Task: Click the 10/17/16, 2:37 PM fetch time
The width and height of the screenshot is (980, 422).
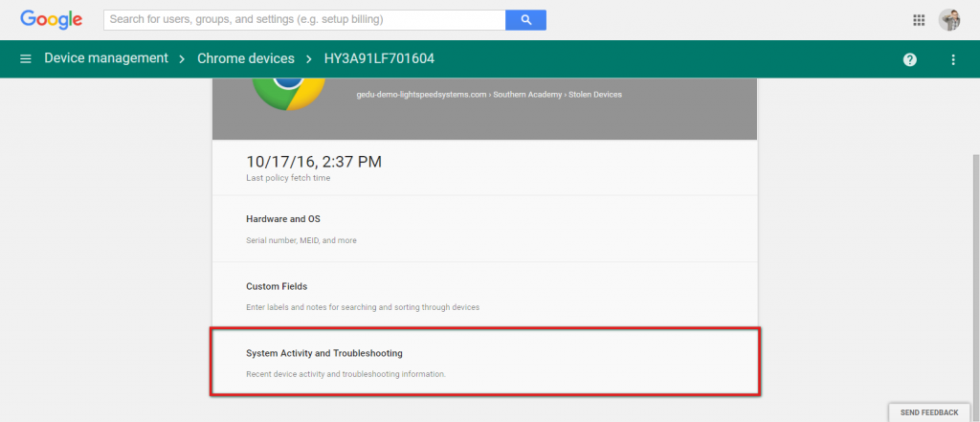Action: coord(314,162)
